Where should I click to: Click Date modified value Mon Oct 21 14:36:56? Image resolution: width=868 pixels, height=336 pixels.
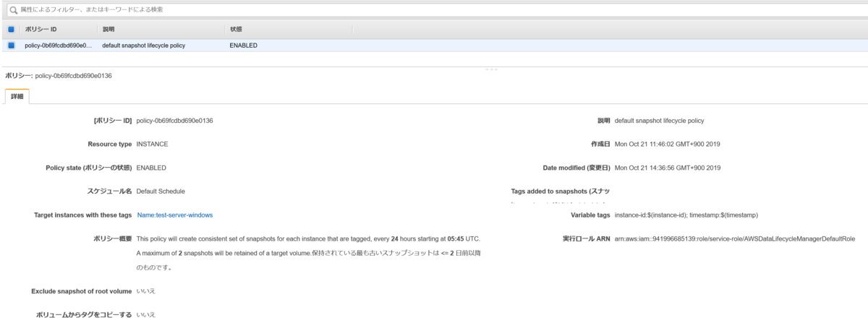point(667,168)
